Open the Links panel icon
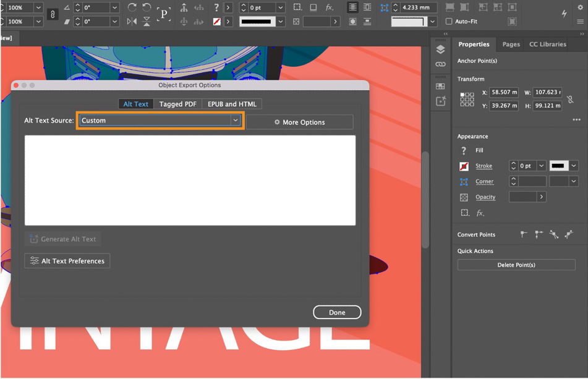Image resolution: width=588 pixels, height=379 pixels. tap(441, 64)
